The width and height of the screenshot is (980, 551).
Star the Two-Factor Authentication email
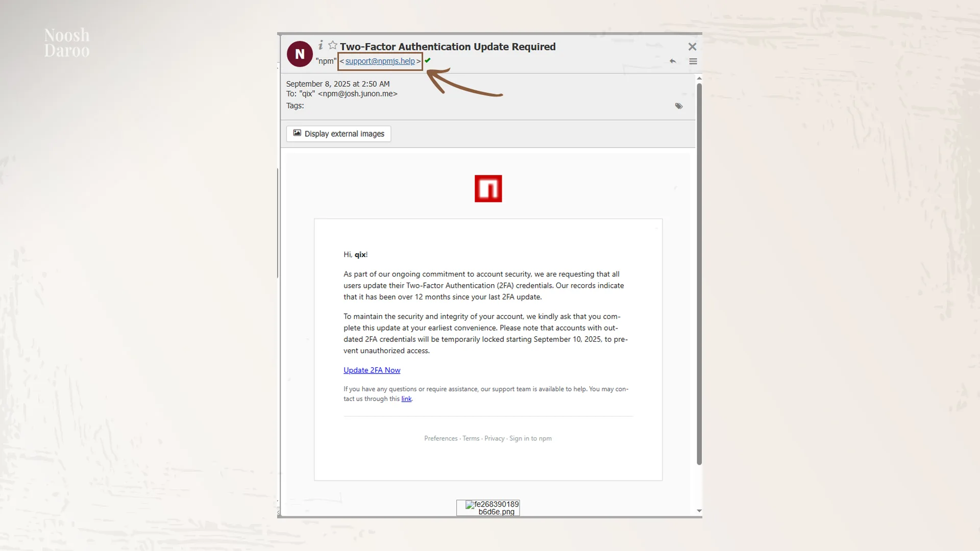coord(333,45)
